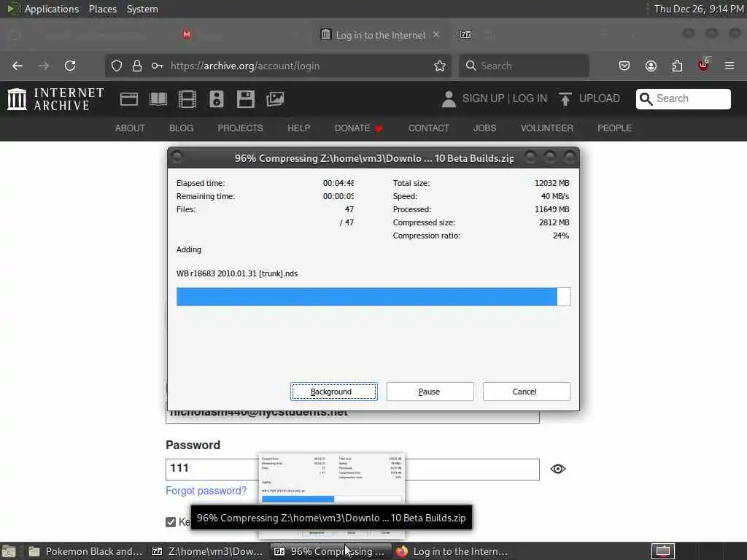Bookmark page with the star icon
Viewport: 747px width, 560px height.
[x=440, y=66]
